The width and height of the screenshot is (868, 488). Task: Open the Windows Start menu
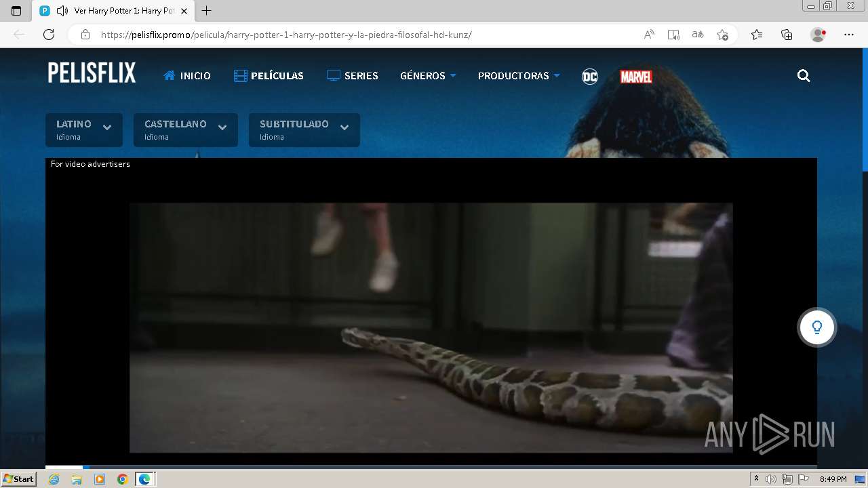pos(18,479)
